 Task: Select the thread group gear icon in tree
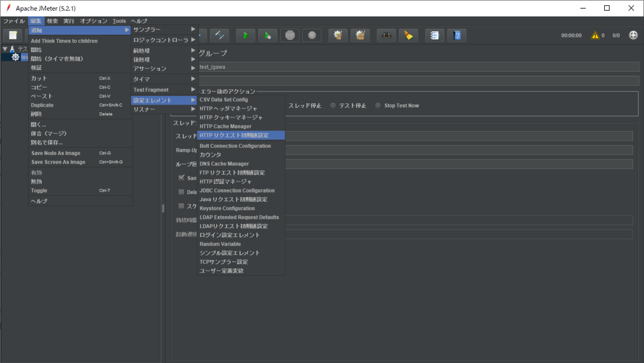(x=16, y=57)
